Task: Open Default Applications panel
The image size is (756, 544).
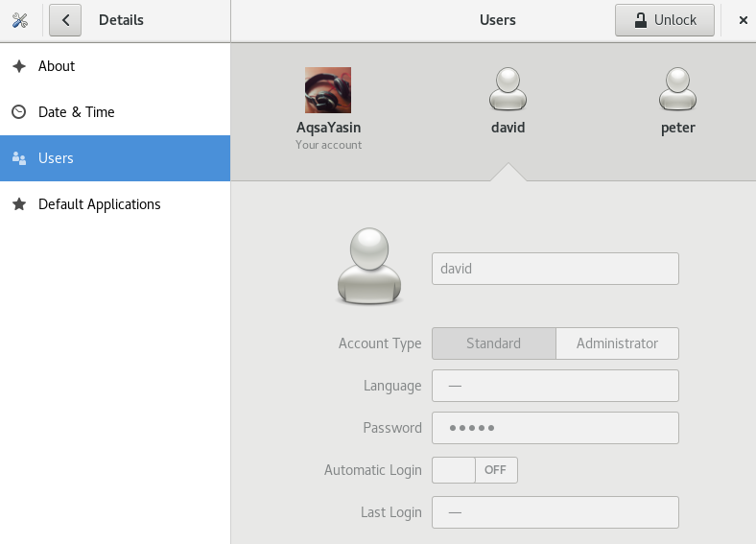Action: pyautogui.click(x=115, y=204)
